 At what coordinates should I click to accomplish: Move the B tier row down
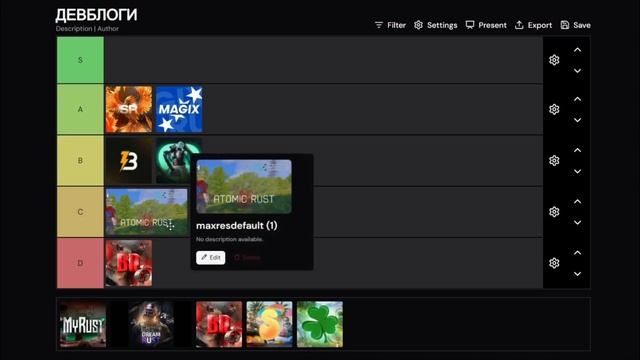click(578, 171)
